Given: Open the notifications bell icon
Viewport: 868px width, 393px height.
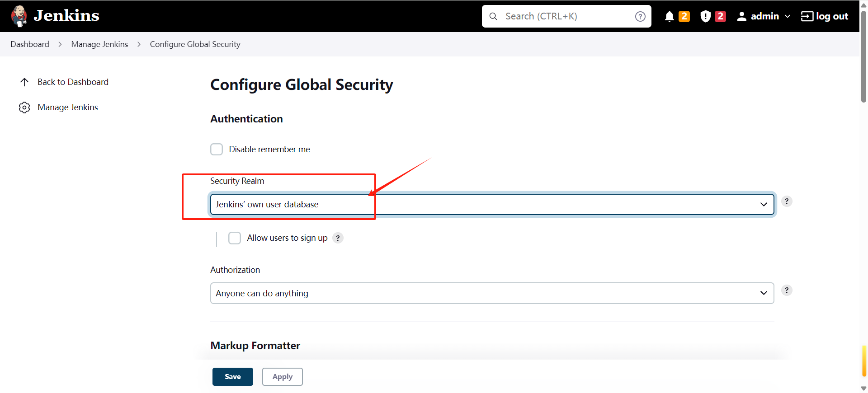Looking at the screenshot, I should (669, 17).
